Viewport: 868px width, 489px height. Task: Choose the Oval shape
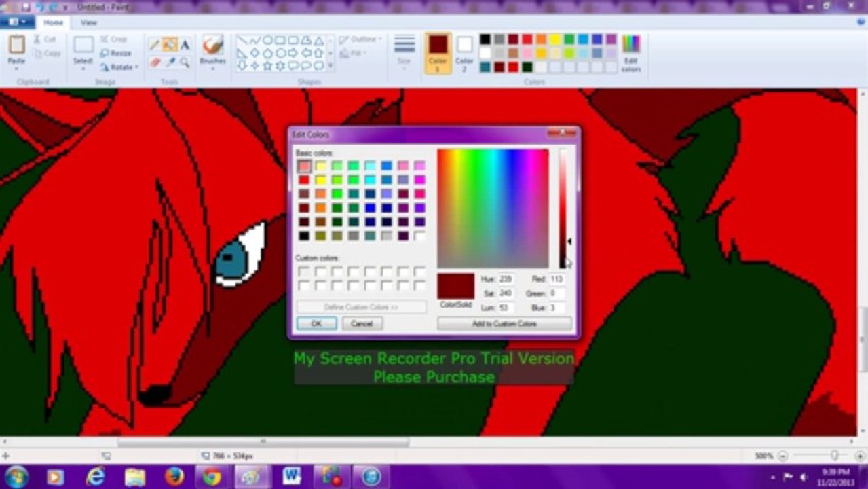click(267, 41)
